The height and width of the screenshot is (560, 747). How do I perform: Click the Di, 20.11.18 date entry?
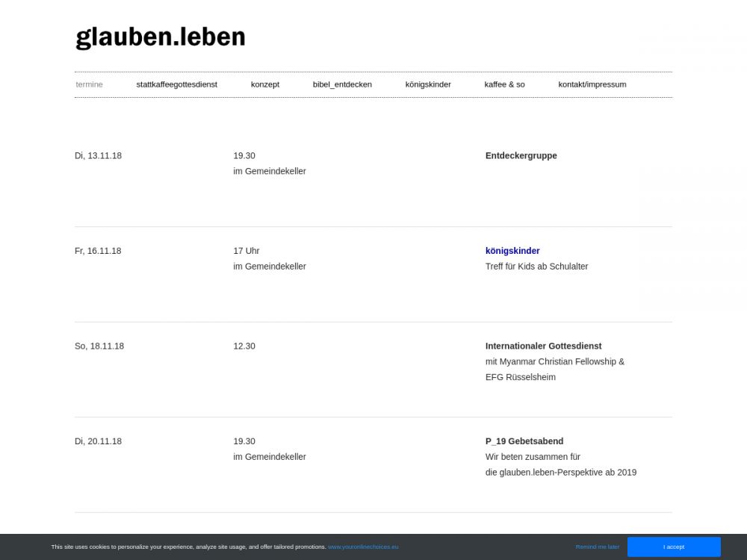click(x=98, y=441)
